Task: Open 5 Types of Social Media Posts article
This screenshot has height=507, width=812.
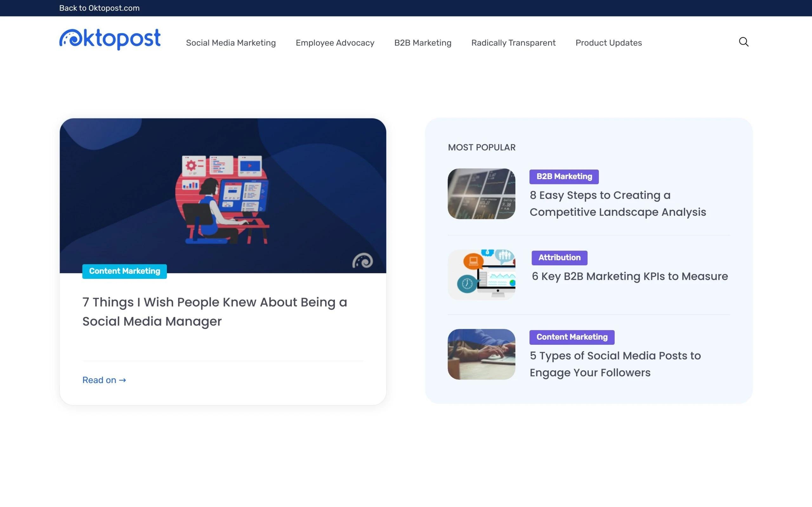Action: (x=615, y=364)
